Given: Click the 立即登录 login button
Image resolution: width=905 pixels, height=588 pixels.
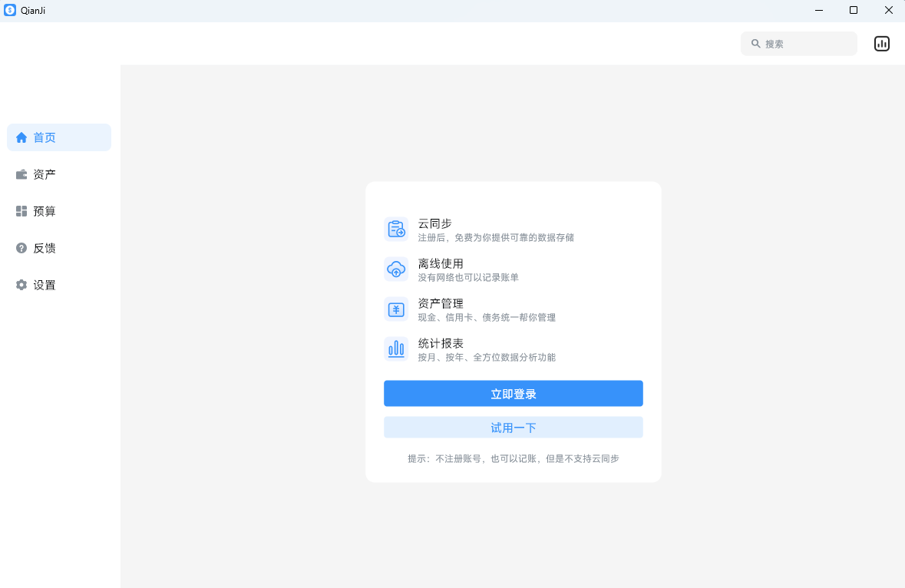Looking at the screenshot, I should click(x=513, y=393).
